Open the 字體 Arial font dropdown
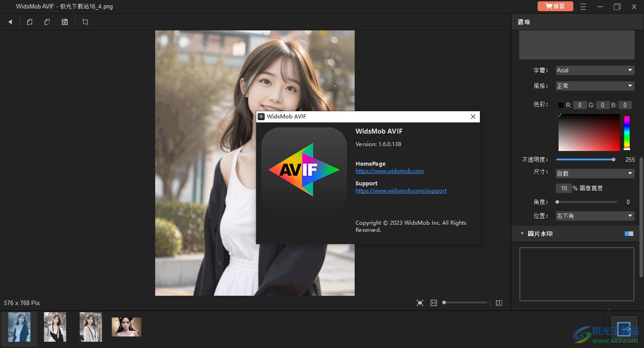The width and height of the screenshot is (644, 348). point(595,70)
